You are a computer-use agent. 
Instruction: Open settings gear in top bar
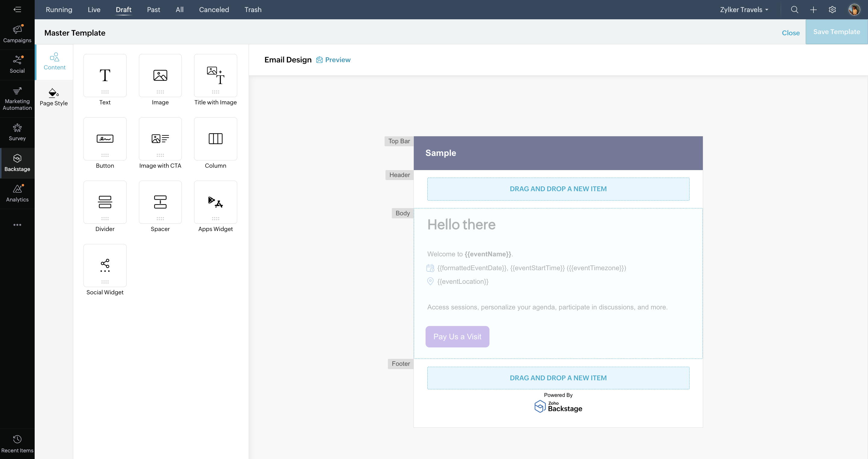click(x=832, y=9)
